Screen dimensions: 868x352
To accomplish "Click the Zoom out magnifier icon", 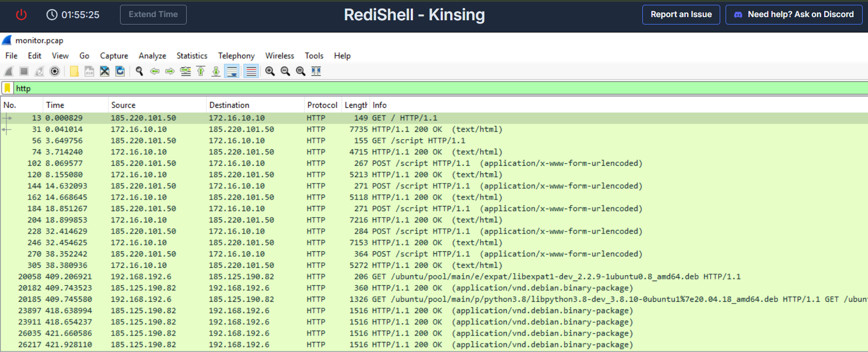I will click(x=285, y=71).
